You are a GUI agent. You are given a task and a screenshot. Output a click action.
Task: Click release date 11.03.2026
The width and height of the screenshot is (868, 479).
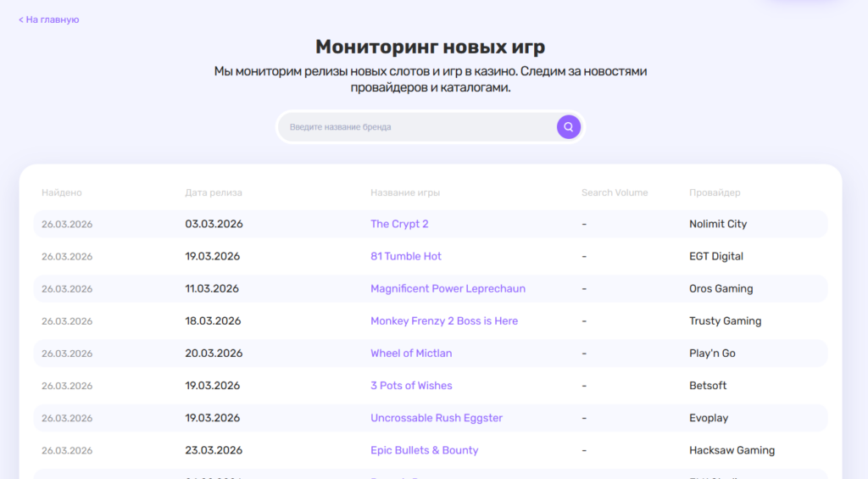[x=211, y=288]
